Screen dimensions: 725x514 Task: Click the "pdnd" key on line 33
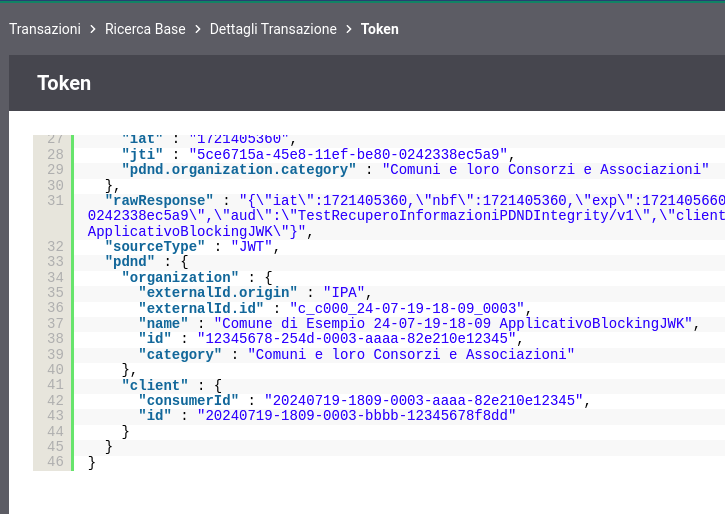(x=129, y=262)
